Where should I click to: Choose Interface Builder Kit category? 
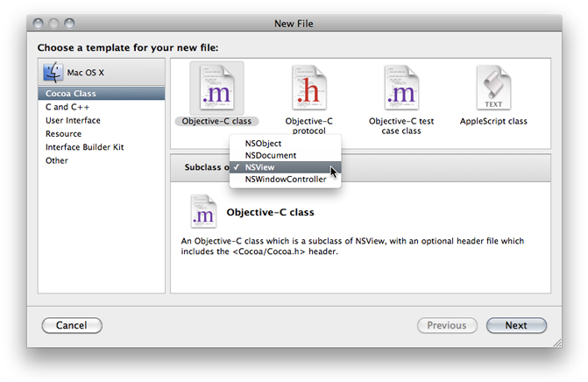click(84, 147)
